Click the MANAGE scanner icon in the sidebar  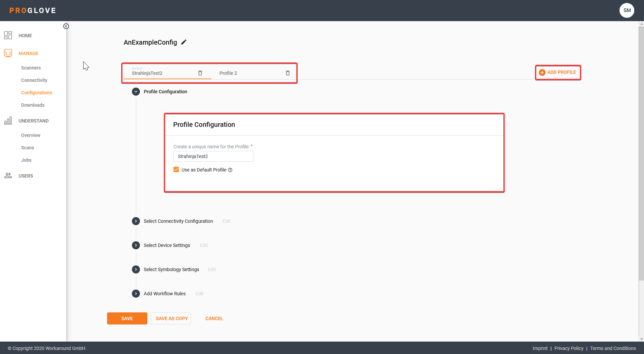pyautogui.click(x=8, y=53)
